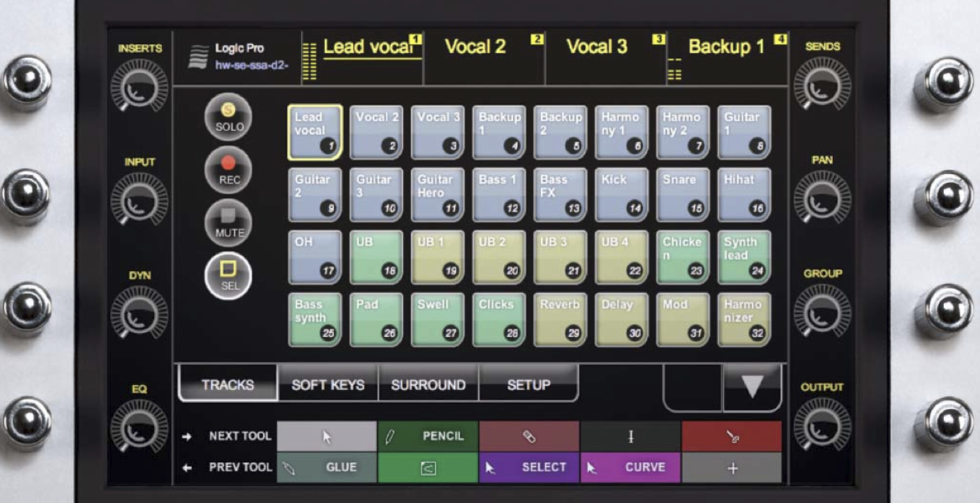Select track pad Synth lead
The image size is (980, 503).
coord(744,258)
